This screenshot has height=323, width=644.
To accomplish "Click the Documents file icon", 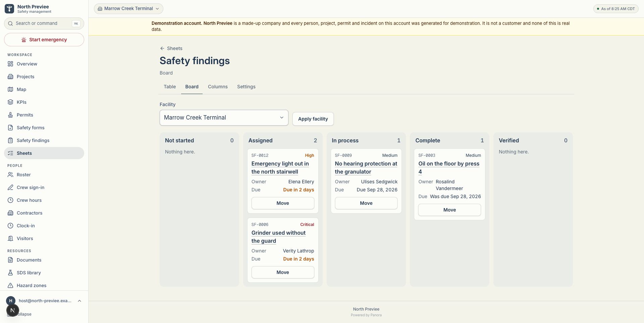I will 10,260.
